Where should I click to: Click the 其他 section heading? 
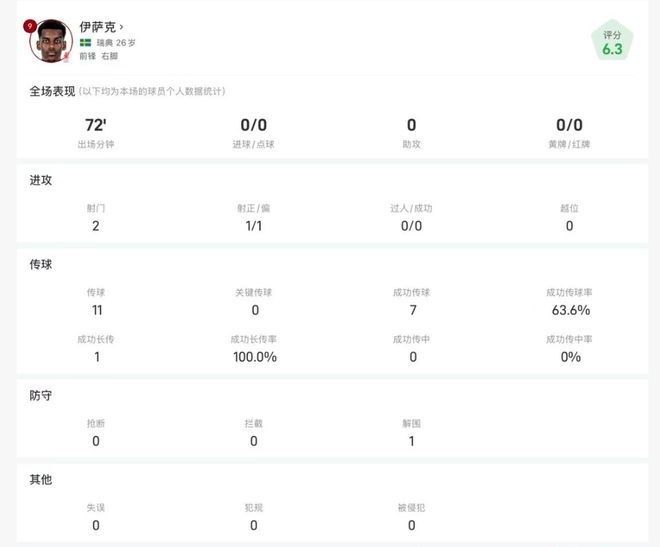pyautogui.click(x=41, y=479)
